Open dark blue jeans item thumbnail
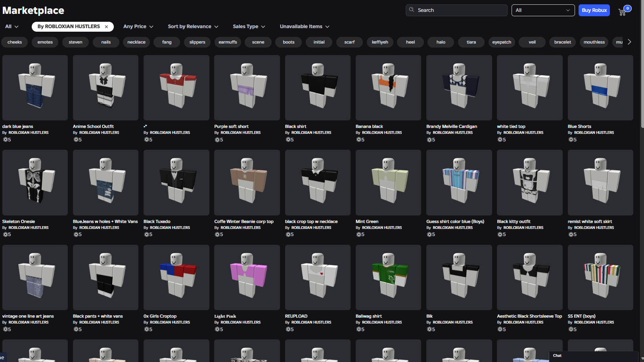Viewport: 644px width, 362px height. [x=35, y=88]
